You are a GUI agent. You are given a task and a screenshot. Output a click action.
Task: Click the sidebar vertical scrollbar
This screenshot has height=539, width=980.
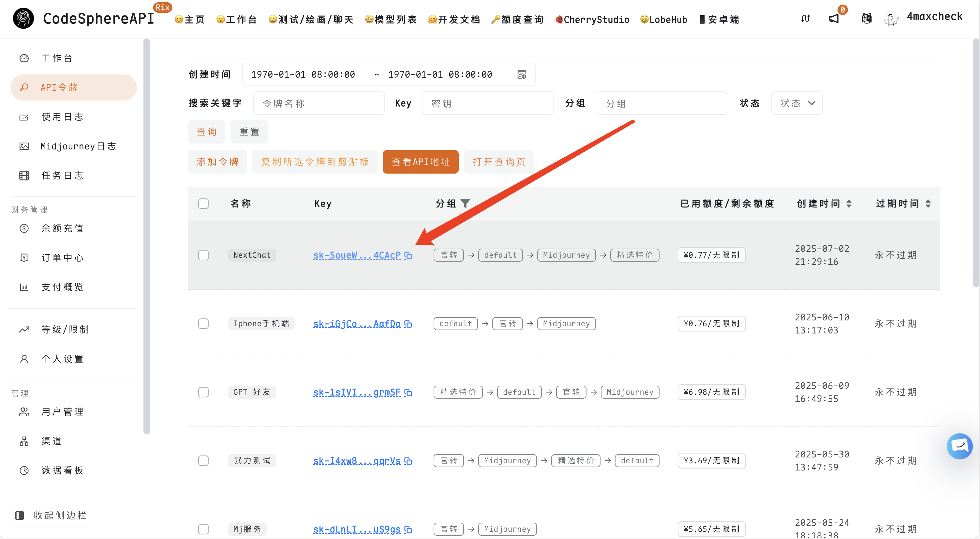click(147, 236)
